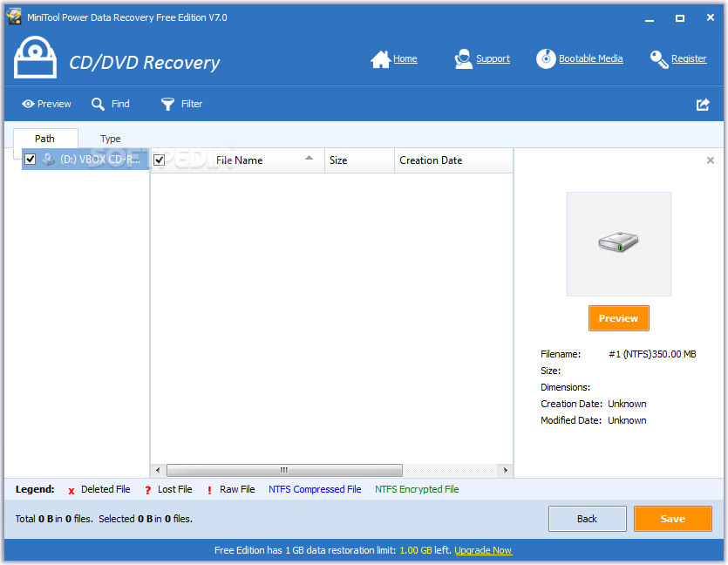This screenshot has width=728, height=565.
Task: Click the scrollbar left arrow
Action: (x=158, y=470)
